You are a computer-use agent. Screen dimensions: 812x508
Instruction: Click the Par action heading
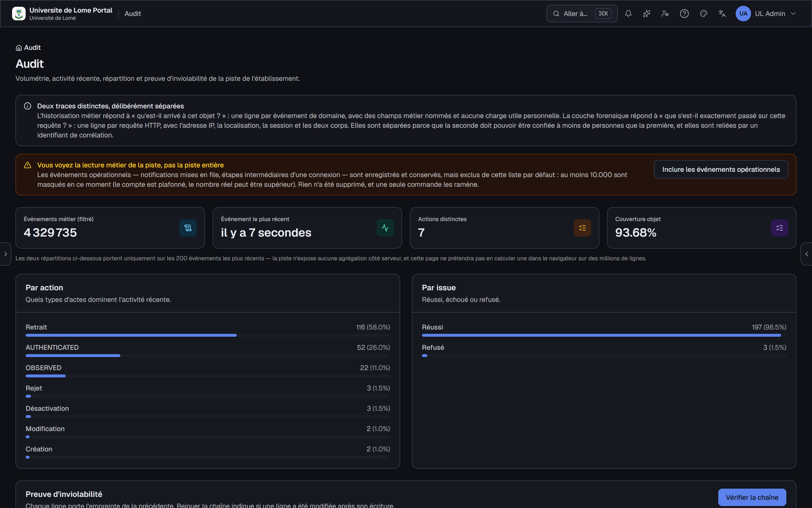coord(44,288)
